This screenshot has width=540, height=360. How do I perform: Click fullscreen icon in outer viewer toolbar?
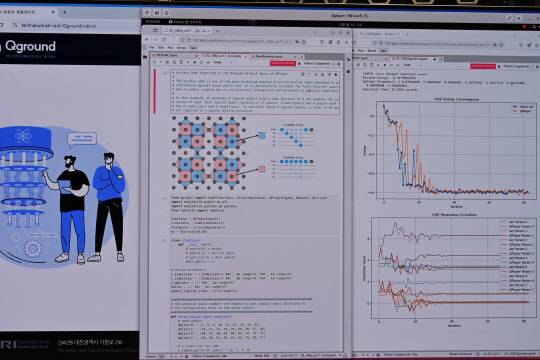[x=509, y=18]
